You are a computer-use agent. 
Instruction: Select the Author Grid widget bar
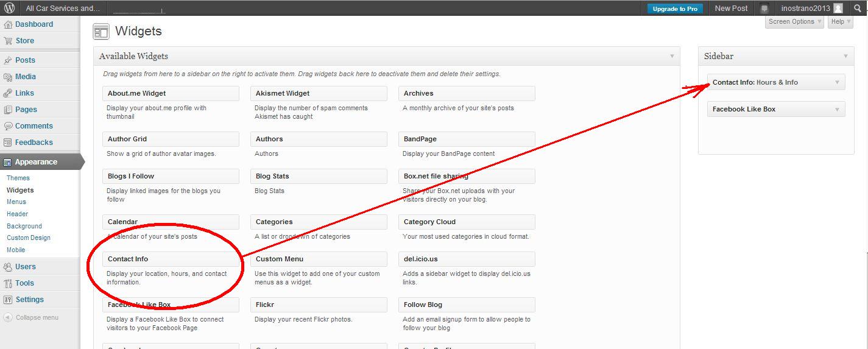point(171,139)
